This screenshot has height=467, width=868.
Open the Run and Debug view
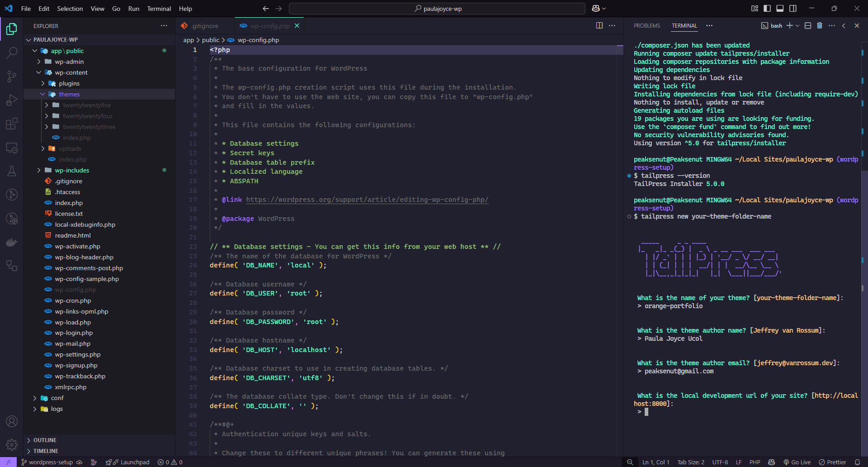12,100
